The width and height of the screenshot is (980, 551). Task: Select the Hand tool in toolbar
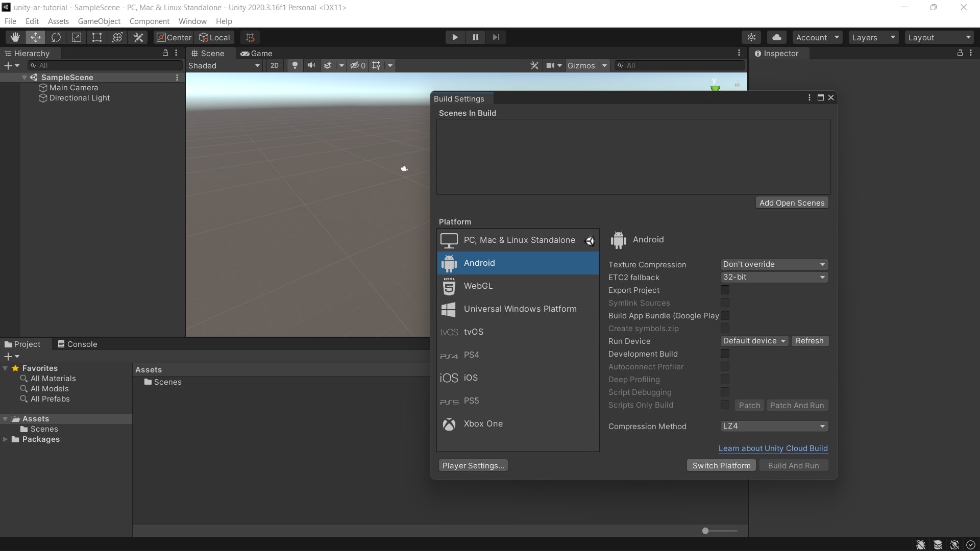(15, 37)
